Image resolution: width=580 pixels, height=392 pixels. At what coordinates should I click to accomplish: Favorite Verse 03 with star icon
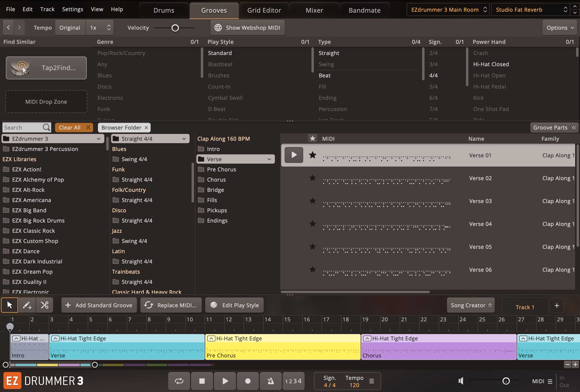click(312, 201)
